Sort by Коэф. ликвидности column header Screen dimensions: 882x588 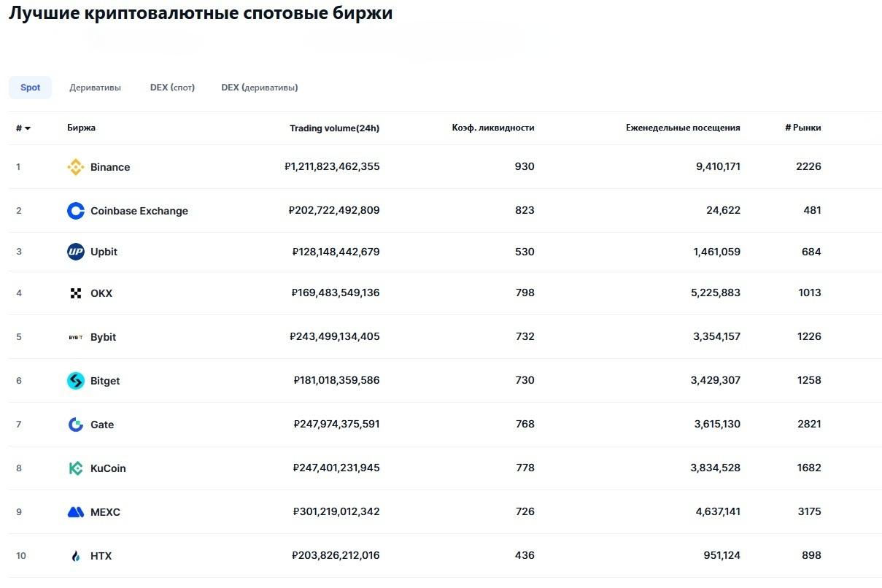pyautogui.click(x=492, y=128)
